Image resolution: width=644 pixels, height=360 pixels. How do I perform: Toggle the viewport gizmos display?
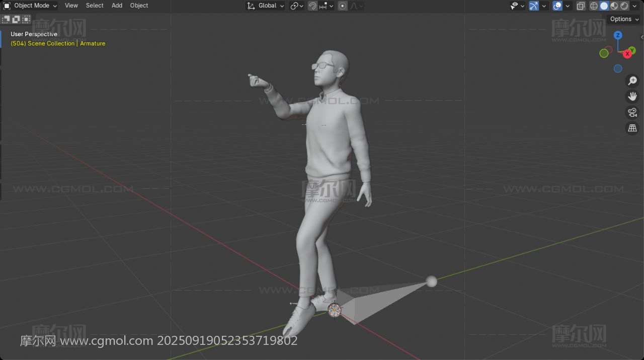(534, 6)
